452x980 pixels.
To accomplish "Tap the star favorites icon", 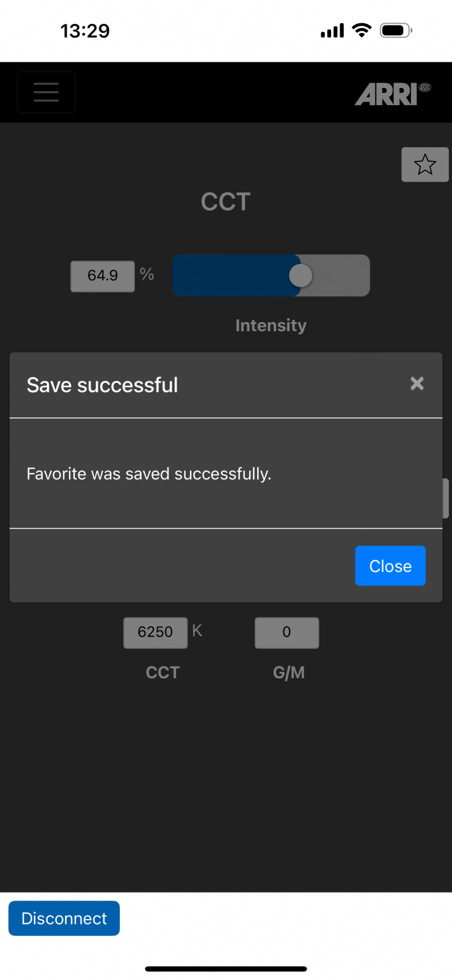I will [425, 164].
